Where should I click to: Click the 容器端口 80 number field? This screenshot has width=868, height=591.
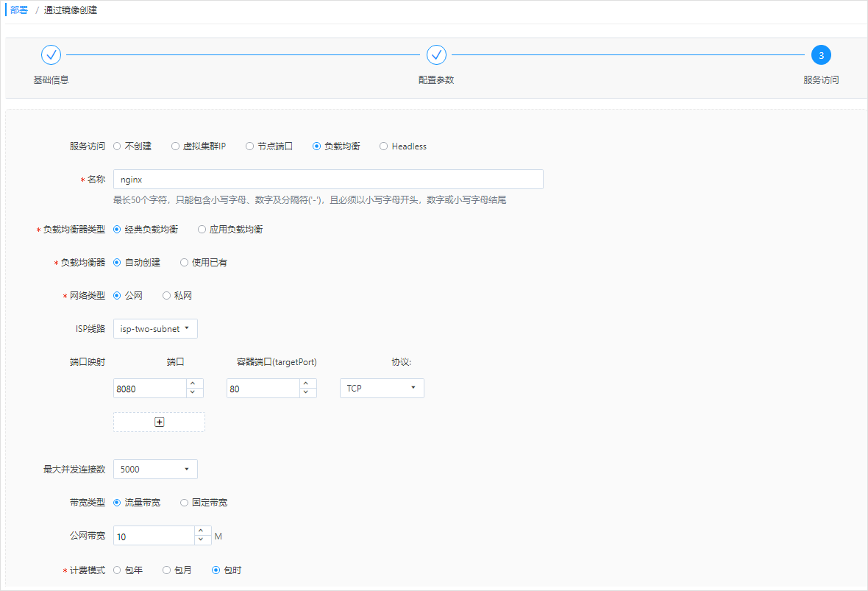point(263,389)
